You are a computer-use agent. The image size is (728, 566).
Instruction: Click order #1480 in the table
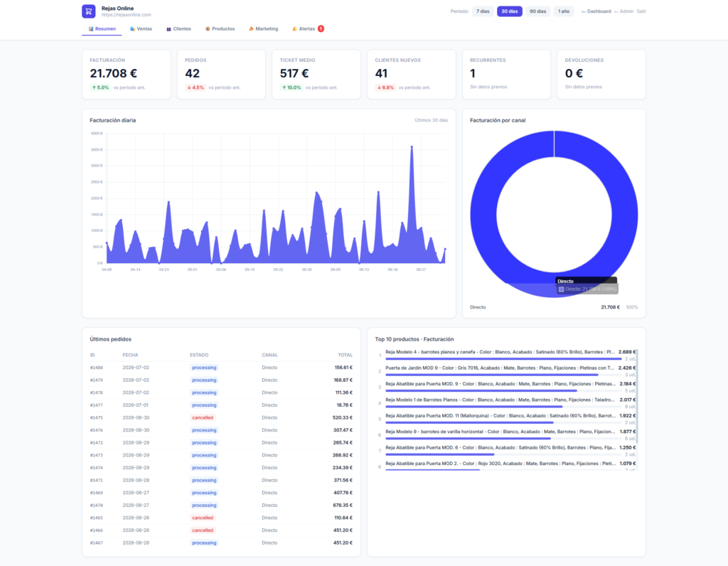[222, 368]
